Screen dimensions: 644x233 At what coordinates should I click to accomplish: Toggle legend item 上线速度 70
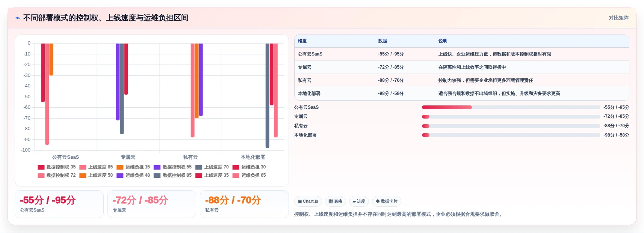pos(212,167)
